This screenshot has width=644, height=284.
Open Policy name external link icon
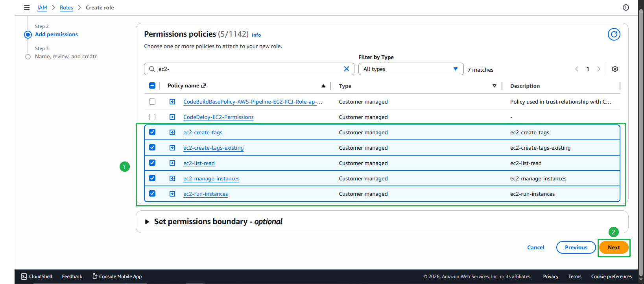pos(204,86)
